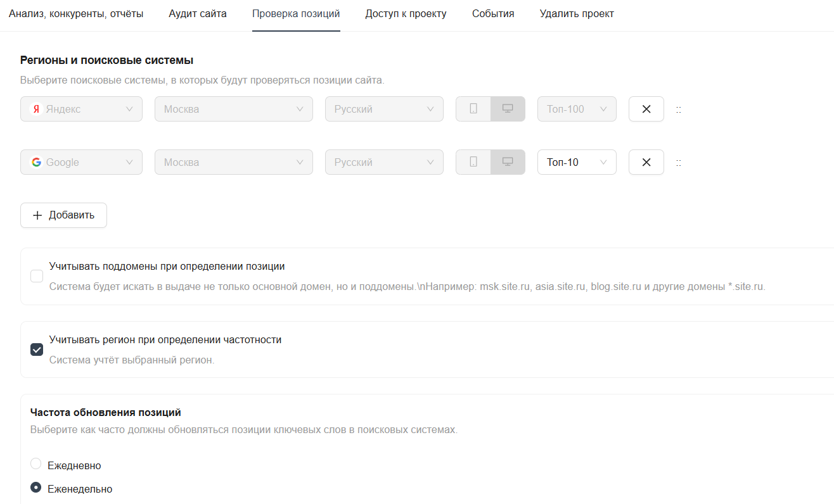The width and height of the screenshot is (834, 504).
Task: Remove the Yandex search engine row
Action: click(646, 109)
